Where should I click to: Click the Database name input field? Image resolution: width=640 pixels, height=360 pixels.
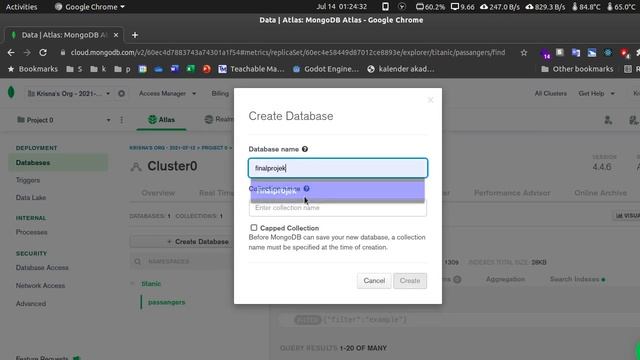point(338,168)
